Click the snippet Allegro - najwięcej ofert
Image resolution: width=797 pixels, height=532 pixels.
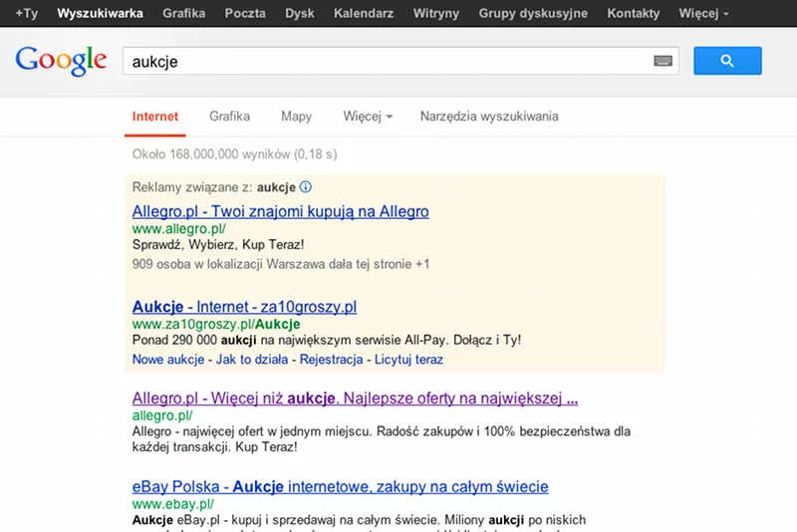pyautogui.click(x=382, y=439)
